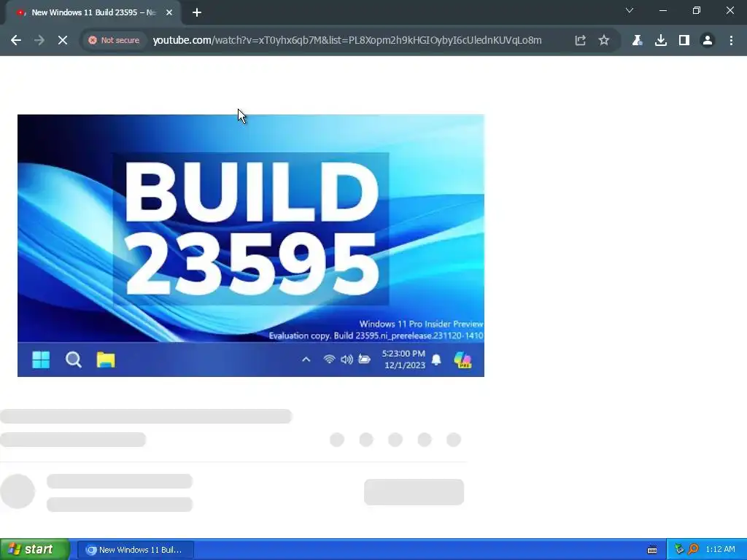Bookmark this page with the star icon
Image resolution: width=747 pixels, height=560 pixels.
pos(603,41)
